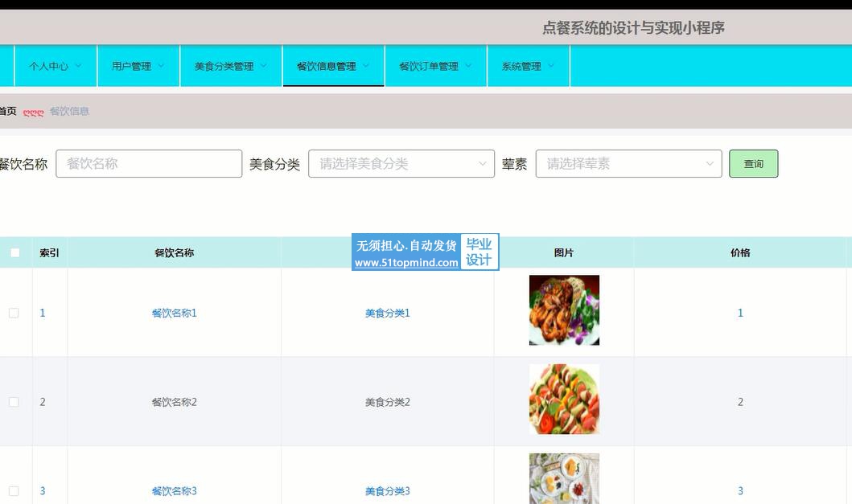
Task: Open the 用户管理 menu
Action: click(x=138, y=66)
